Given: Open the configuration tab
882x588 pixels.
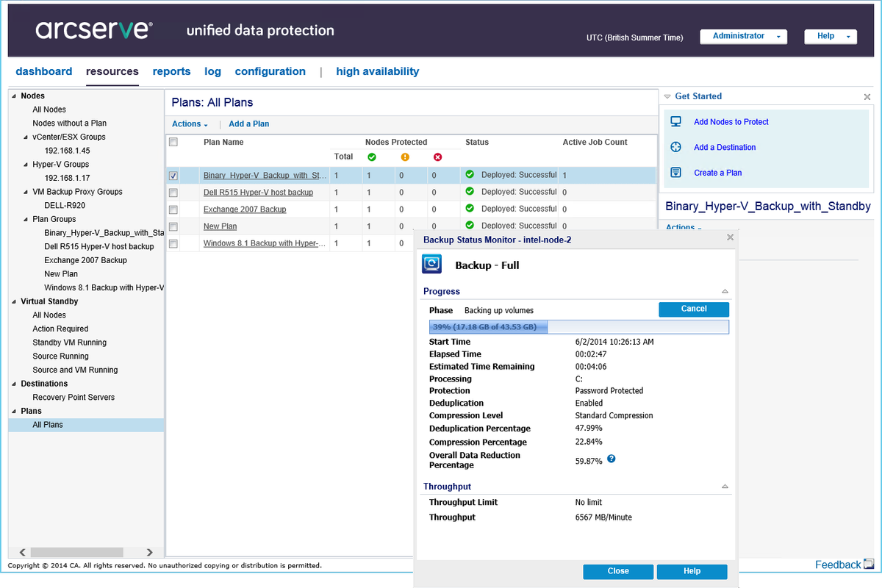Looking at the screenshot, I should (x=270, y=71).
